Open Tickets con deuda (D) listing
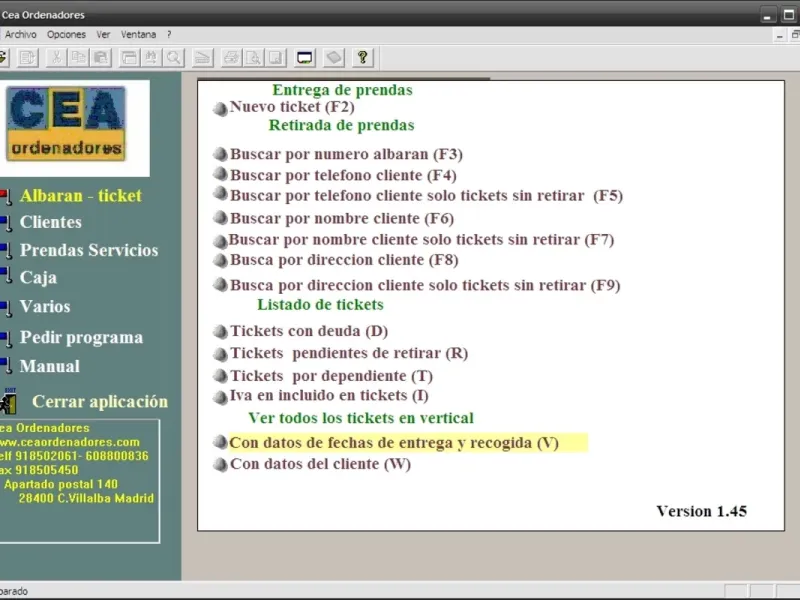The image size is (800, 600). tap(309, 331)
